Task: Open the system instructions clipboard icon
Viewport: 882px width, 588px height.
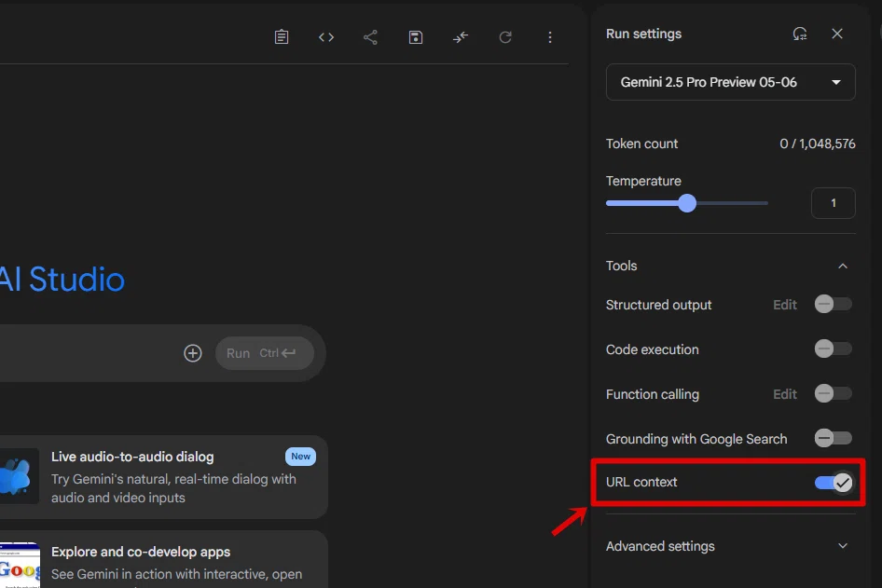Action: click(x=282, y=37)
